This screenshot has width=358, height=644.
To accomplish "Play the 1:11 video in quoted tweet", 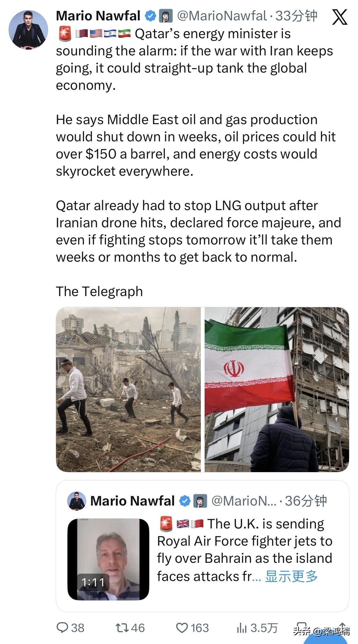I will click(x=108, y=559).
